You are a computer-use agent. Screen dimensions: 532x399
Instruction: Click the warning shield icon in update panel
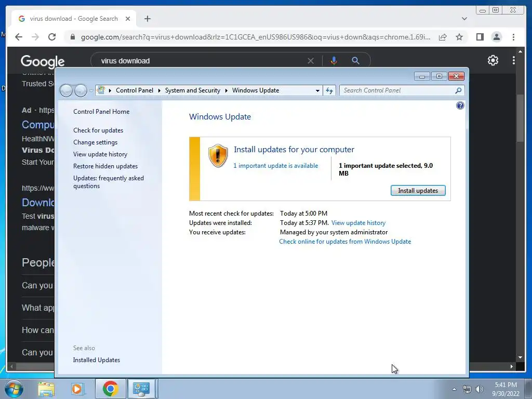click(x=218, y=156)
